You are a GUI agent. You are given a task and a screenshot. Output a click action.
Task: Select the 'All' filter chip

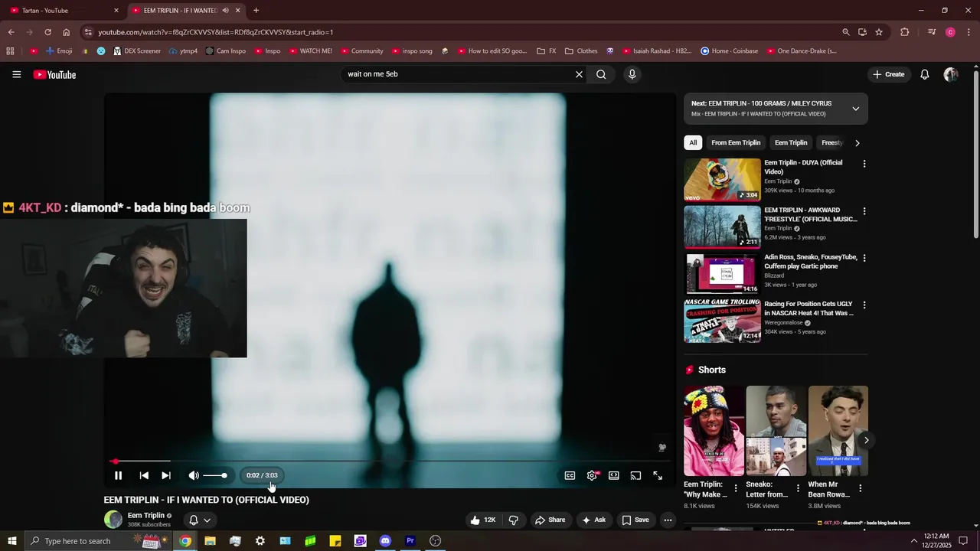(x=693, y=142)
